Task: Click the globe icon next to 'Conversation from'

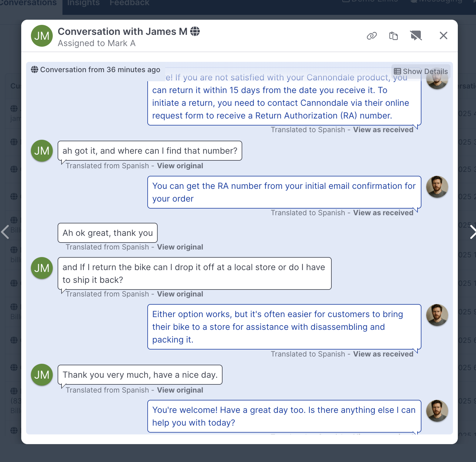Action: coord(35,70)
